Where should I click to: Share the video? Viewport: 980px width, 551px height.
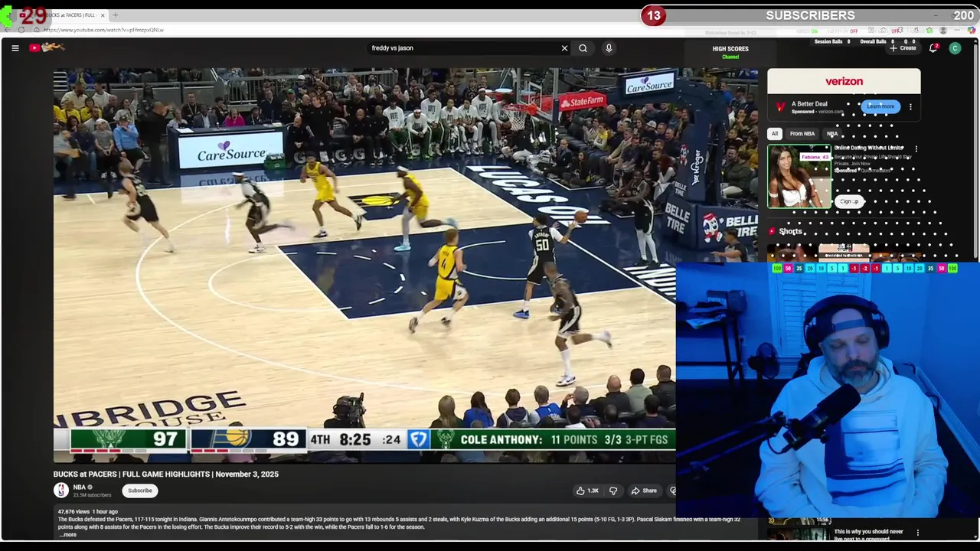[x=644, y=491]
